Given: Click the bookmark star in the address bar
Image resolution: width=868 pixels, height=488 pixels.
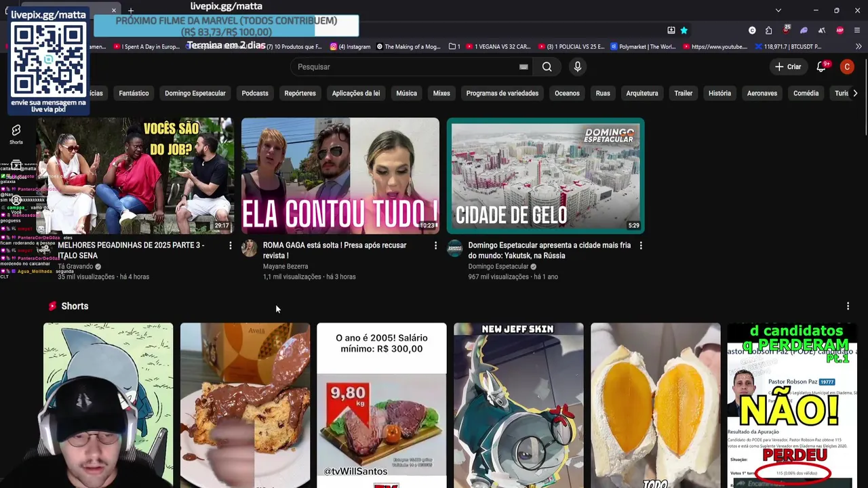Looking at the screenshot, I should point(684,30).
